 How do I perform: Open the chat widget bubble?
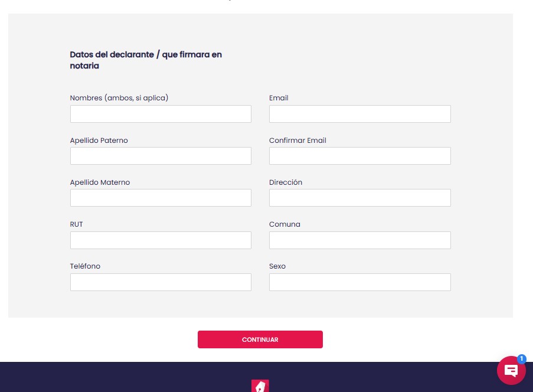(x=511, y=371)
